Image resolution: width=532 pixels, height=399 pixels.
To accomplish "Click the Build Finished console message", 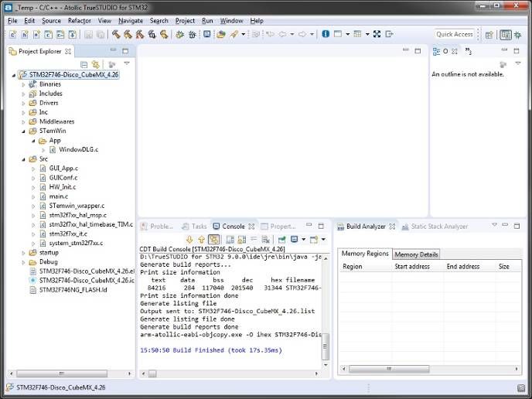I will (x=211, y=350).
